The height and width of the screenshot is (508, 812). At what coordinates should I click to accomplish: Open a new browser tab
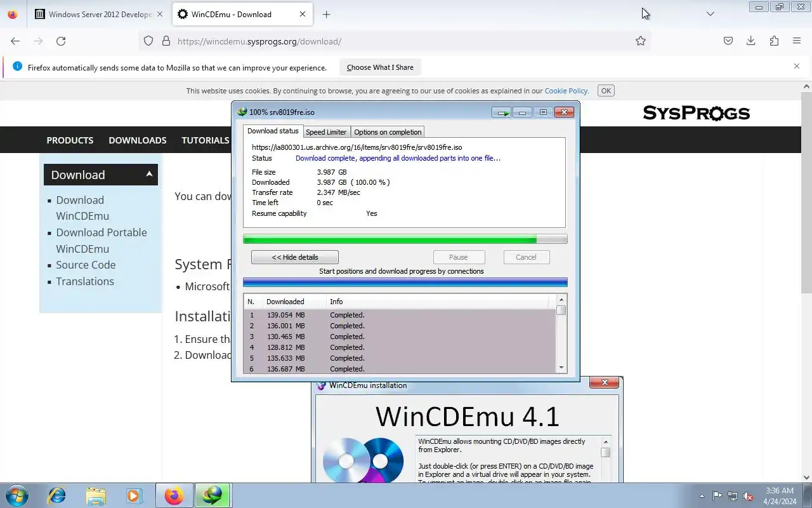tap(326, 14)
